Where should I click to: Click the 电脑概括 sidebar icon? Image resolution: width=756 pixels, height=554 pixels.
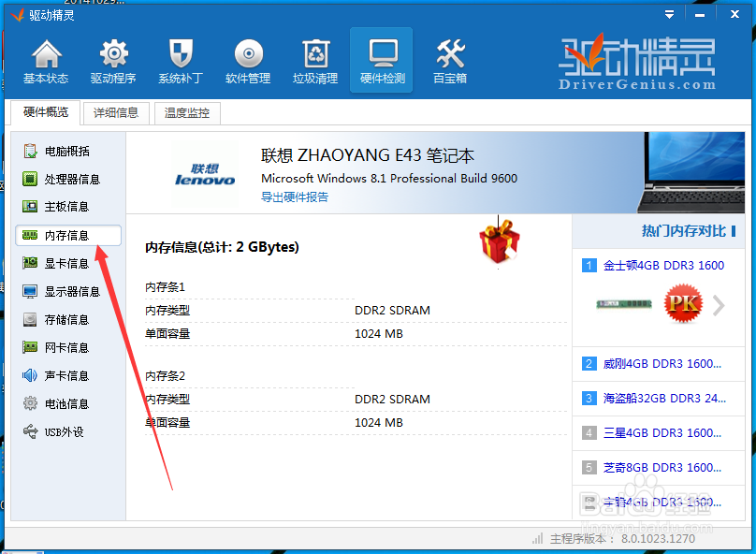click(30, 151)
